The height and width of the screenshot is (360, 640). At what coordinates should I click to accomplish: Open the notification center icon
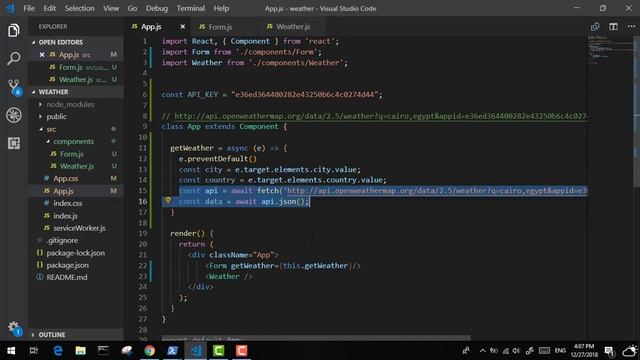(x=609, y=351)
